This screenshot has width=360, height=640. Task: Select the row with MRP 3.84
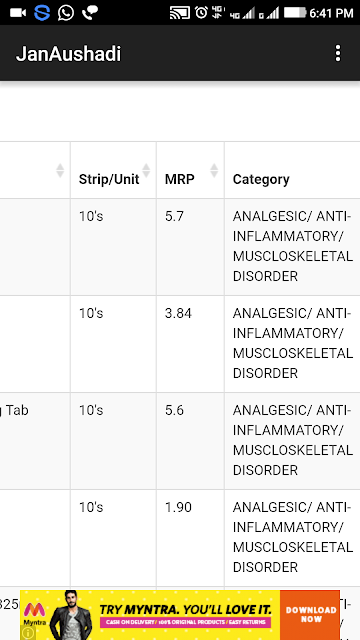pyautogui.click(x=180, y=344)
